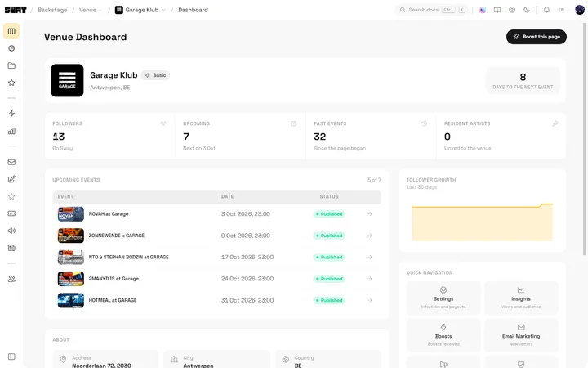
Task: Click the 5 of 7 events count
Action: 374,180
